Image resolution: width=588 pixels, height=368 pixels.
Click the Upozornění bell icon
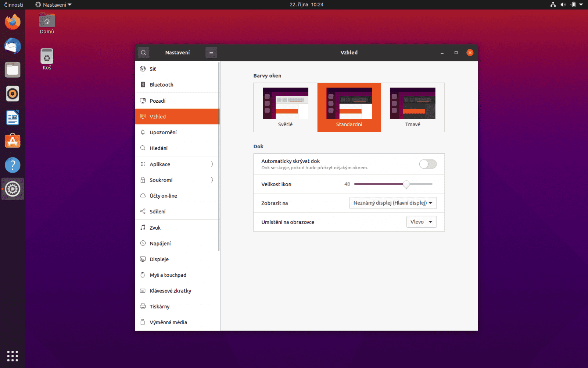click(x=143, y=132)
